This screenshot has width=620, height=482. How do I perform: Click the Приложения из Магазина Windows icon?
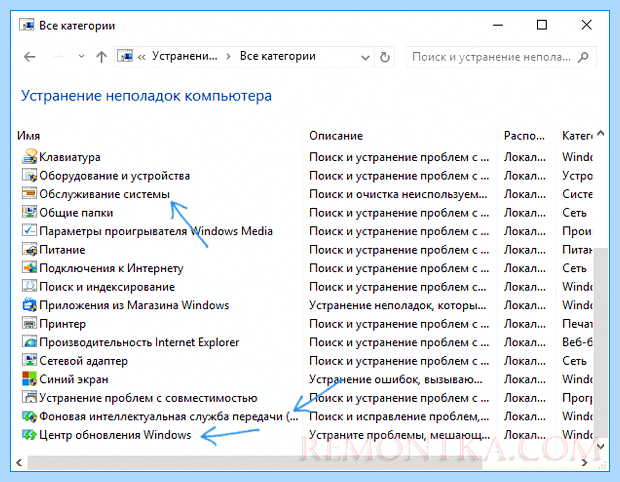point(30,305)
